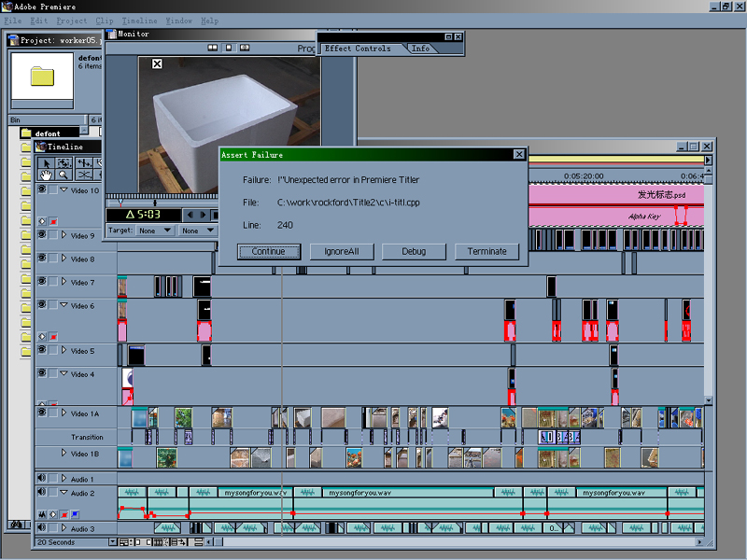This screenshot has height=560, width=747.
Task: Click the X marker box on the Monitor preview
Action: [x=157, y=63]
